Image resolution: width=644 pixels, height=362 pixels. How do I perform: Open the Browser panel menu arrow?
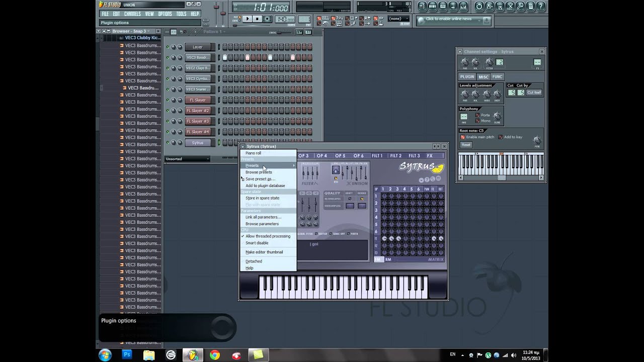click(x=99, y=31)
